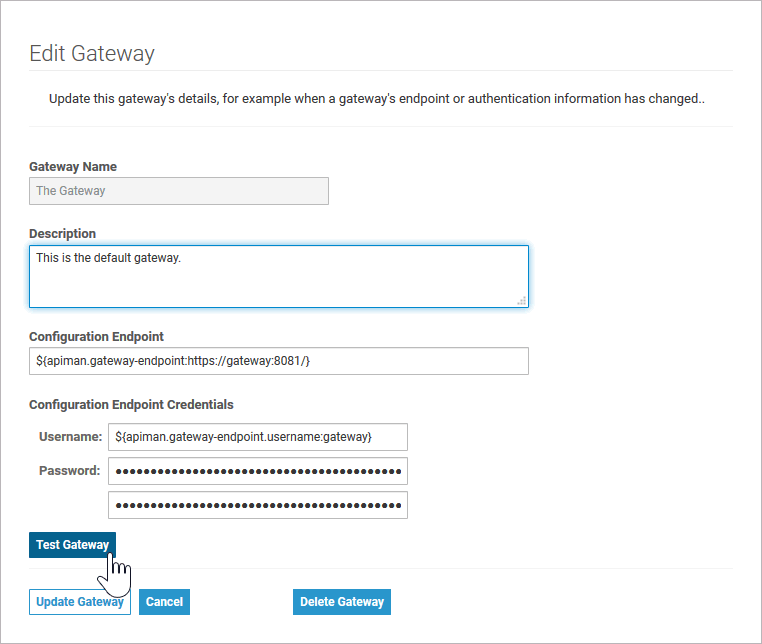Click the Configuration Endpoint Credentials heading
762x644 pixels.
[x=131, y=405]
